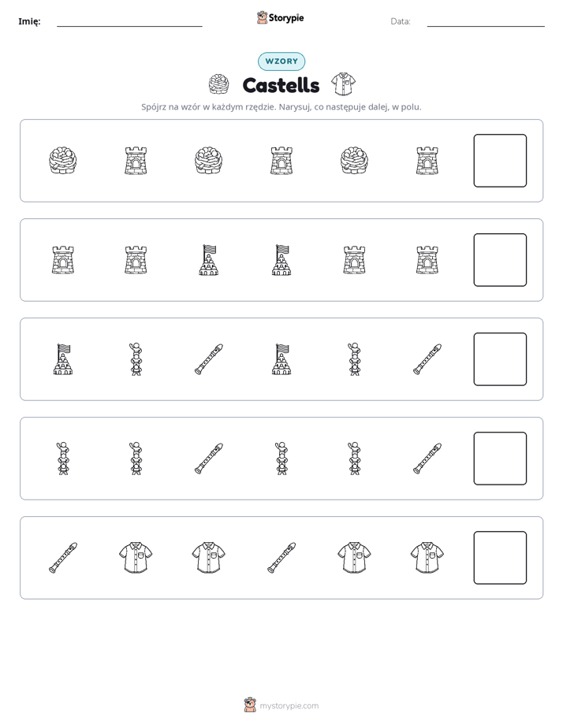Click the nest icon beside Castells title
563x728 pixels.
pos(218,85)
